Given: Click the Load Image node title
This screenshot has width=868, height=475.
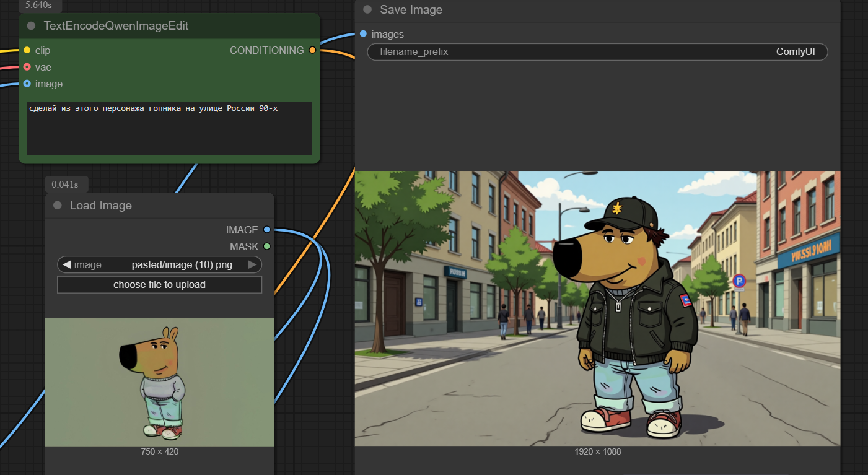Looking at the screenshot, I should pyautogui.click(x=101, y=206).
